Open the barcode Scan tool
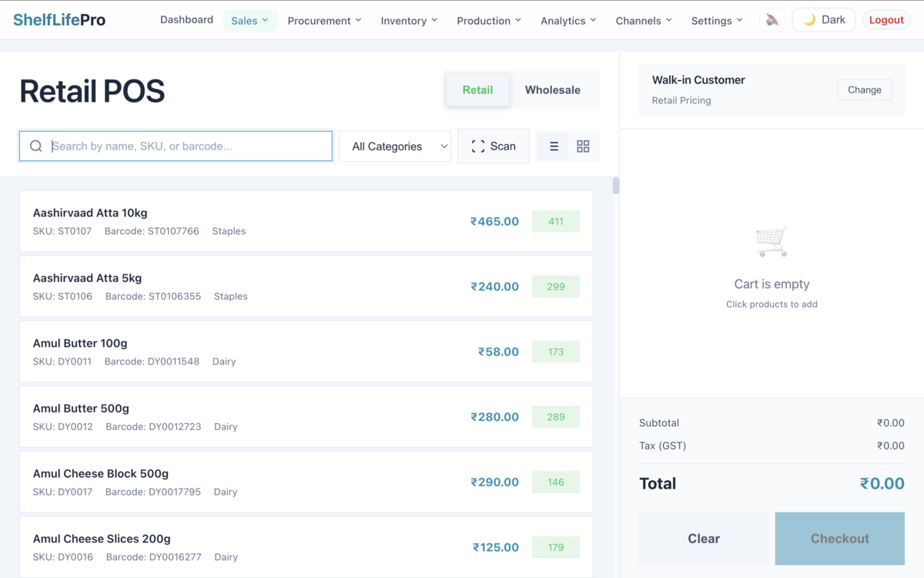 click(493, 146)
